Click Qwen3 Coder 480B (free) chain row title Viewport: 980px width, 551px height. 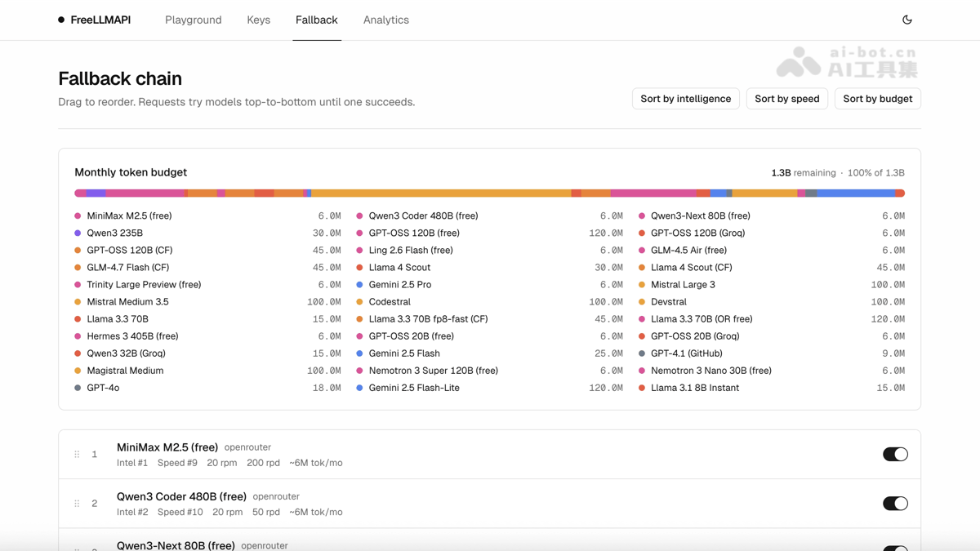pos(181,496)
